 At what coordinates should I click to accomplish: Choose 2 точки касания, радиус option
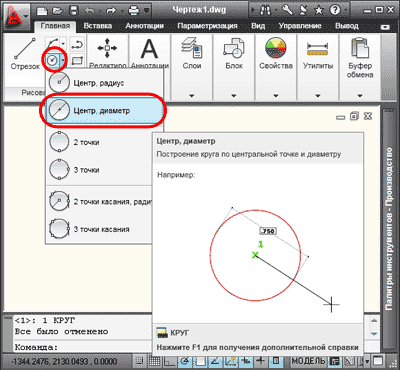point(99,202)
